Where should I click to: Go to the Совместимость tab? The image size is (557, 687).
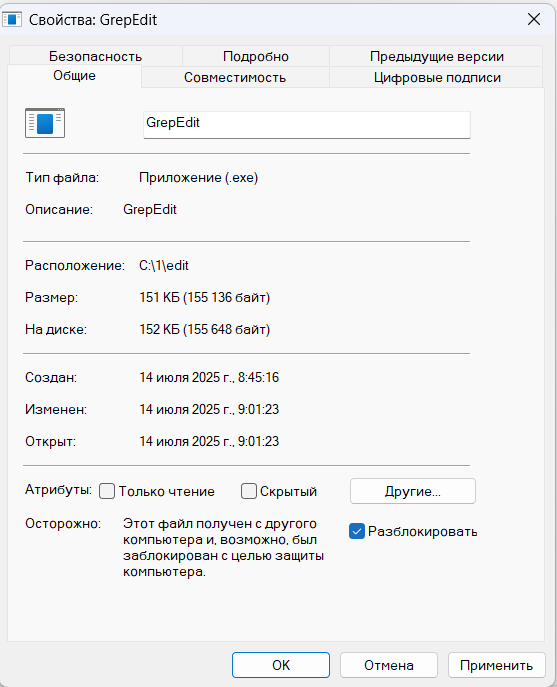pos(235,77)
